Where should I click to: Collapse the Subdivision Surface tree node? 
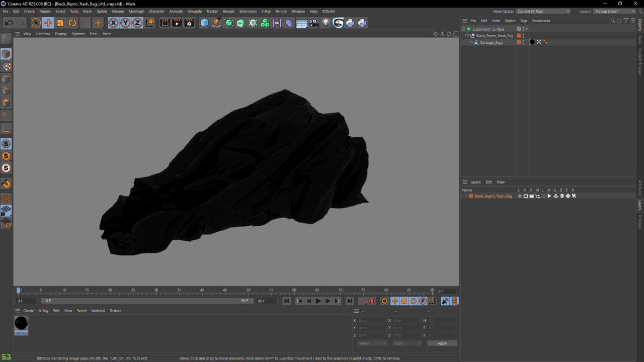[x=463, y=29]
